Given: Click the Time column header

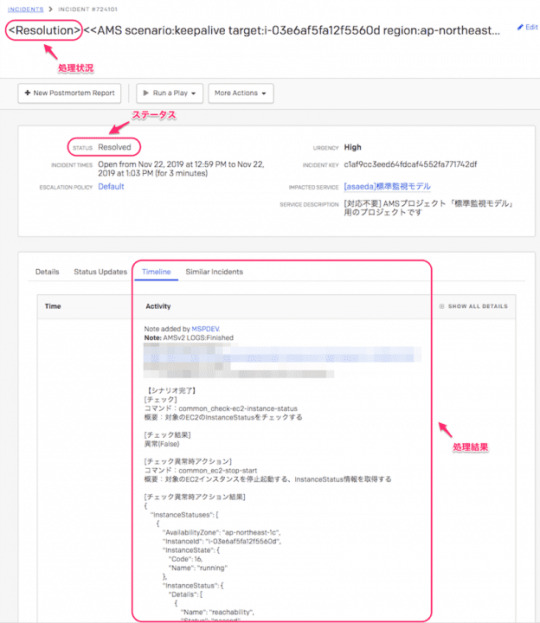Looking at the screenshot, I should (53, 306).
